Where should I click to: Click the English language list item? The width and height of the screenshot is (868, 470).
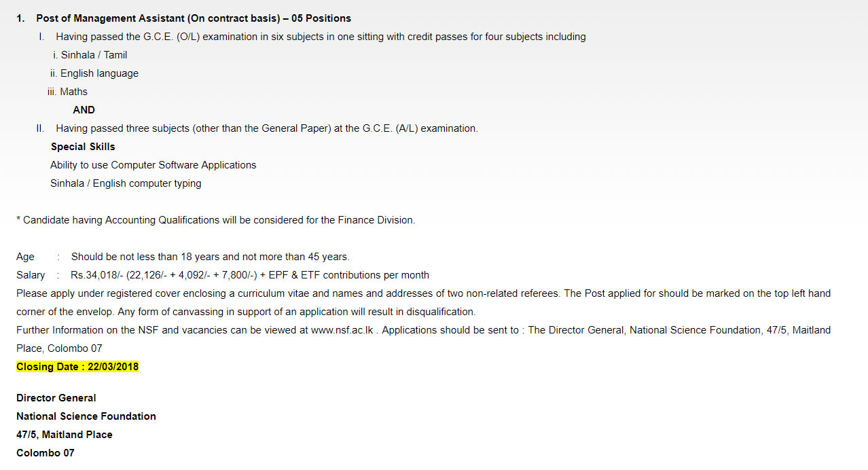click(94, 73)
